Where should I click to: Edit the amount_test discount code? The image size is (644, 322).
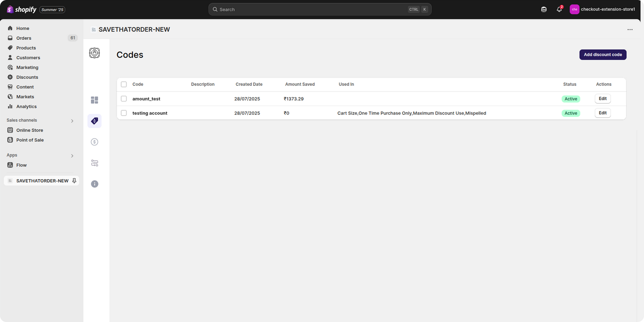(603, 99)
